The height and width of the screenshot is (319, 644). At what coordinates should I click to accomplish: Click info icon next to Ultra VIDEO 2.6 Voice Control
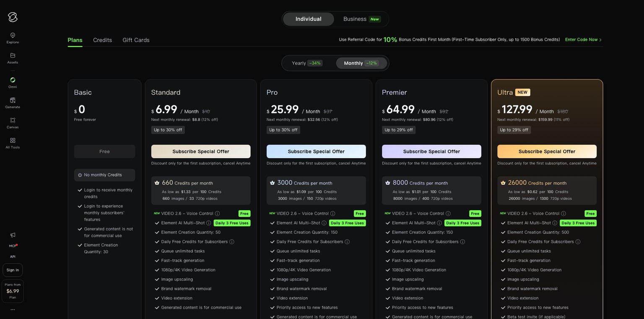coord(563,214)
